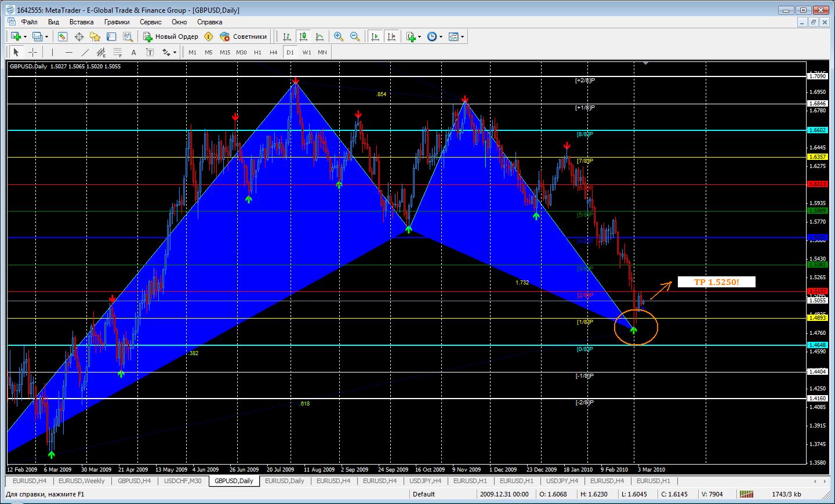Image resolution: width=835 pixels, height=504 pixels.
Task: Toggle the Советники expert advisors button
Action: 244,36
